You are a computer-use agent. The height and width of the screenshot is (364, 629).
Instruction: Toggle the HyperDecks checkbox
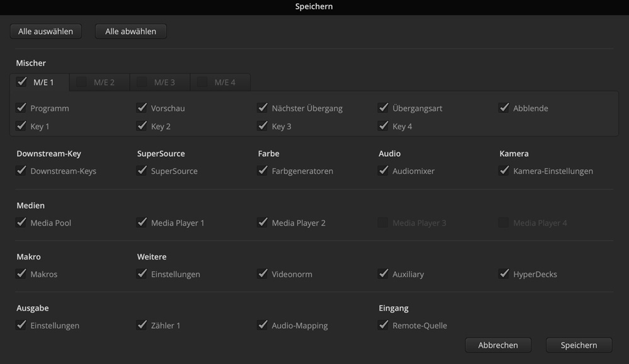coord(504,274)
